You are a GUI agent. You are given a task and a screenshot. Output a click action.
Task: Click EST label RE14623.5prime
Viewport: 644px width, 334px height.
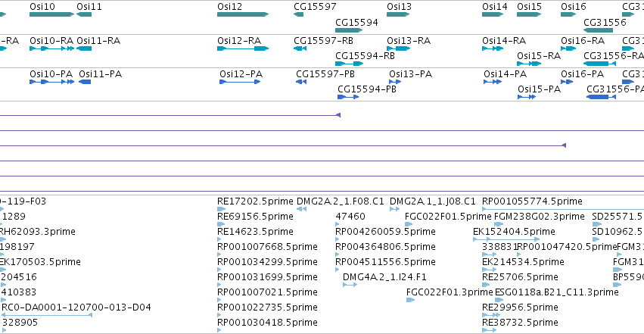click(255, 232)
